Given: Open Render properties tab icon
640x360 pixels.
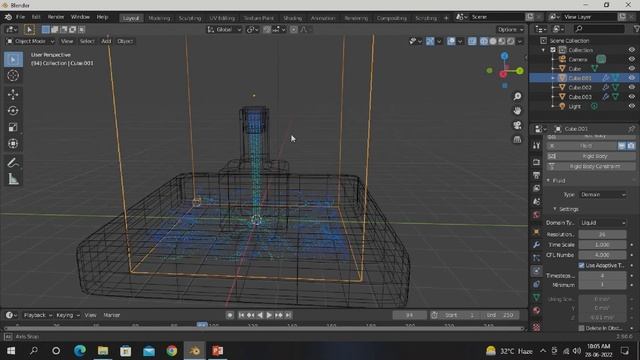Looking at the screenshot, I should [x=536, y=162].
